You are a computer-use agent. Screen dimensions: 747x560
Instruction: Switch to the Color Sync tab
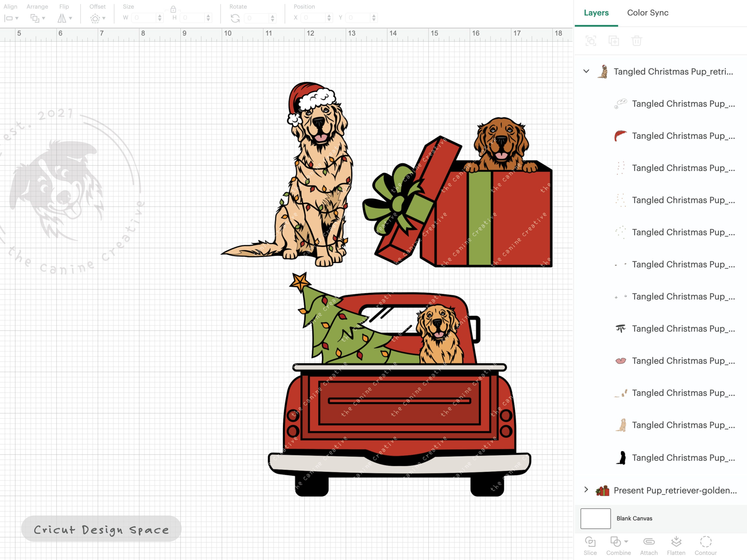(x=648, y=13)
